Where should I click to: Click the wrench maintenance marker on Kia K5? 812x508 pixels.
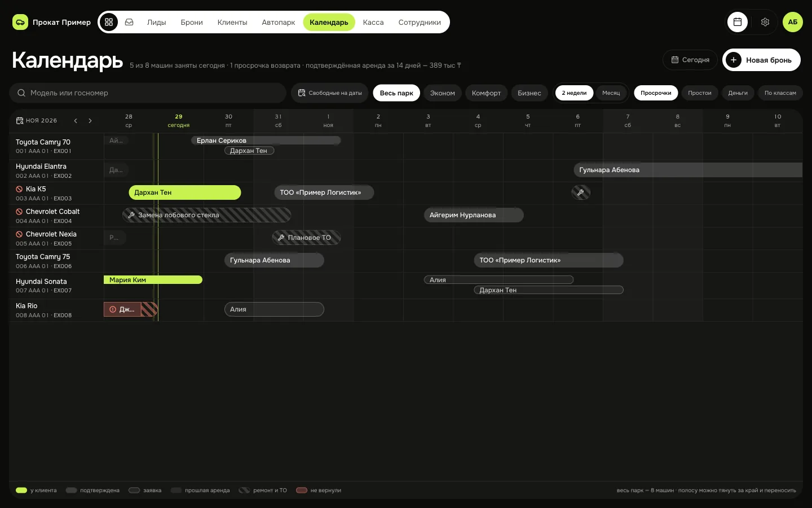(581, 192)
